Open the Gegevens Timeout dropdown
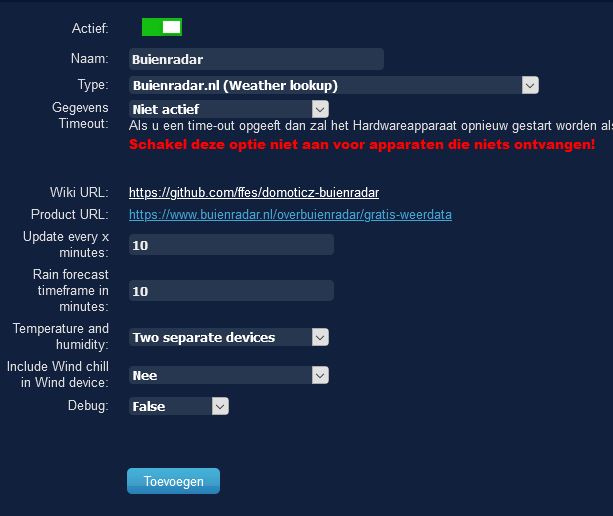Image resolution: width=613 pixels, height=516 pixels. click(229, 109)
